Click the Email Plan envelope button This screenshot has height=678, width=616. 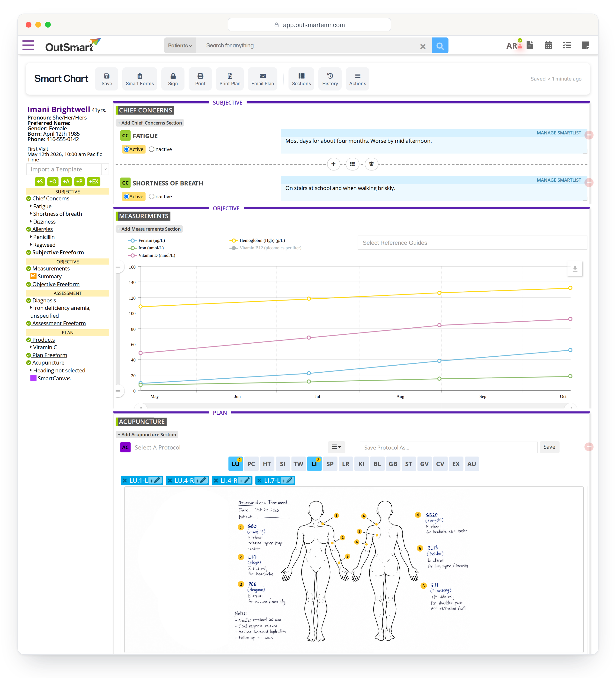263,79
